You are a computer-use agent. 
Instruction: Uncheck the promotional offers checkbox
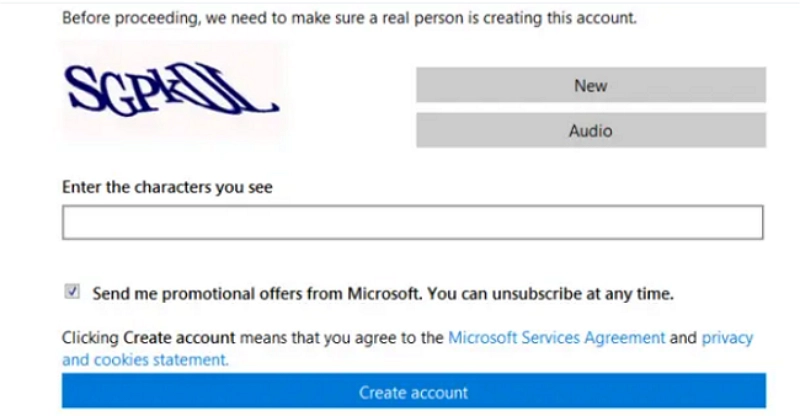72,292
